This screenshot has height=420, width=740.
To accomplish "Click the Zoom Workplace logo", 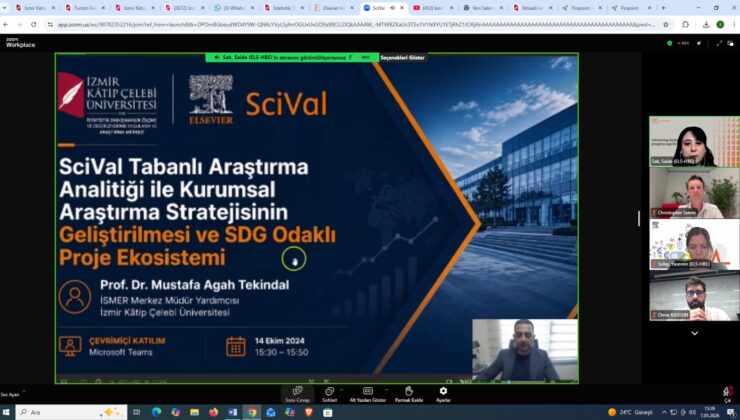I will pyautogui.click(x=20, y=42).
